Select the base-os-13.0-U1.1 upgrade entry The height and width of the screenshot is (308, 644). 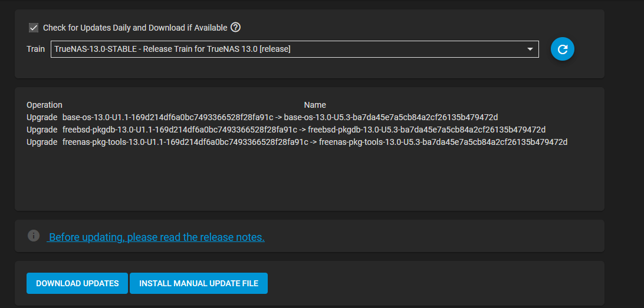[280, 117]
